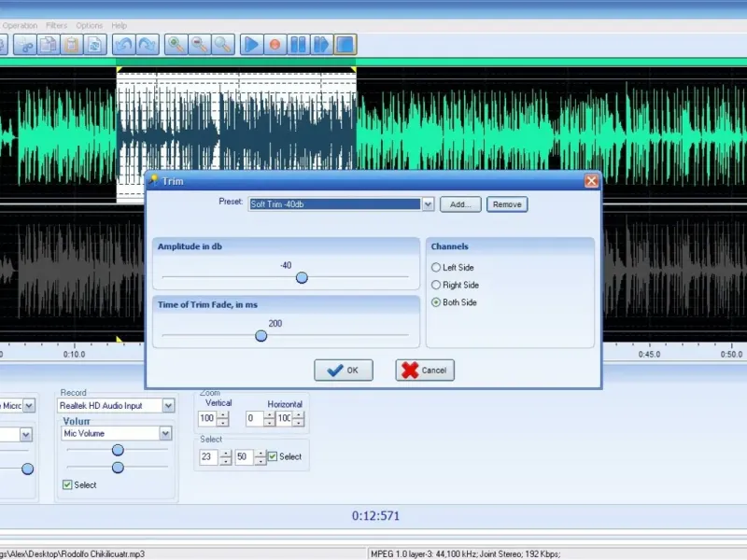The image size is (747, 560).
Task: Open the Filters menu
Action: pyautogui.click(x=56, y=25)
